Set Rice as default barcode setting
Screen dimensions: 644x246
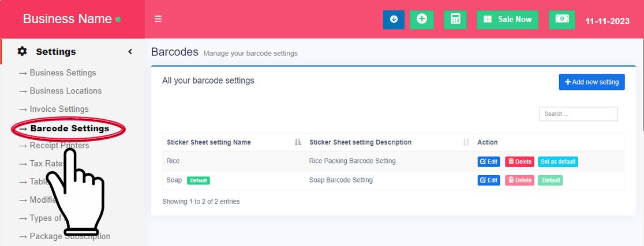pyautogui.click(x=557, y=162)
